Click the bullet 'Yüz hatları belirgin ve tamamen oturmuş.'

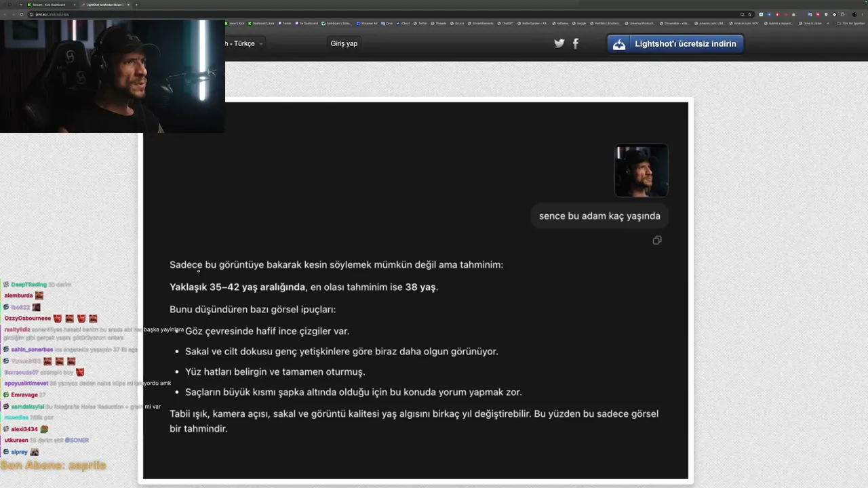pyautogui.click(x=275, y=372)
